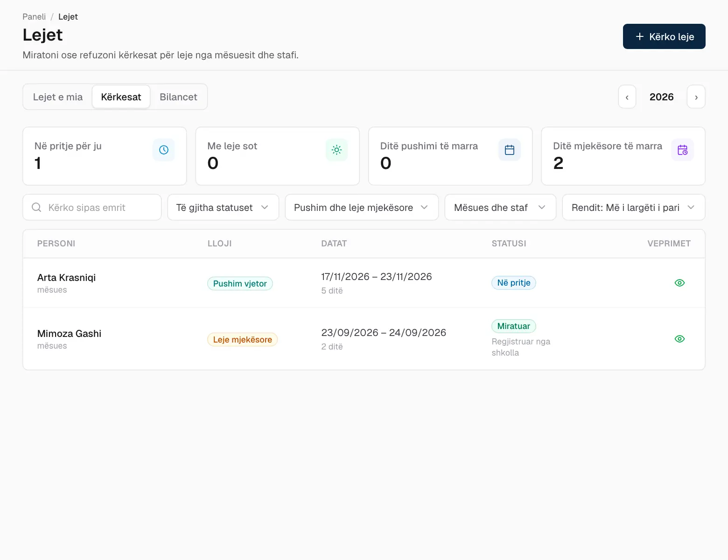Click the Regjistruar nga shkolla note
This screenshot has height=560, width=728.
[x=521, y=347]
